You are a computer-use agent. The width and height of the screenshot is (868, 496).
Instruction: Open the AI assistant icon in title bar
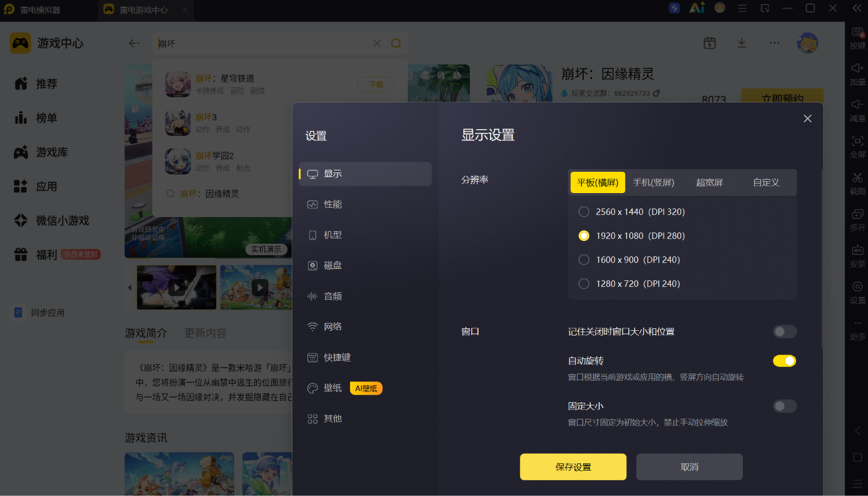click(x=697, y=8)
